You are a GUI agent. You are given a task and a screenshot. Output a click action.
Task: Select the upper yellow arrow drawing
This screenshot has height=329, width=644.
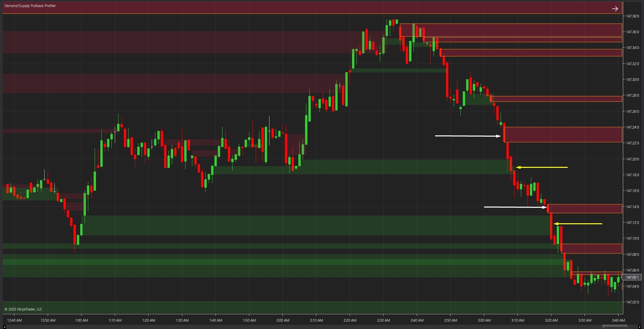(x=542, y=167)
